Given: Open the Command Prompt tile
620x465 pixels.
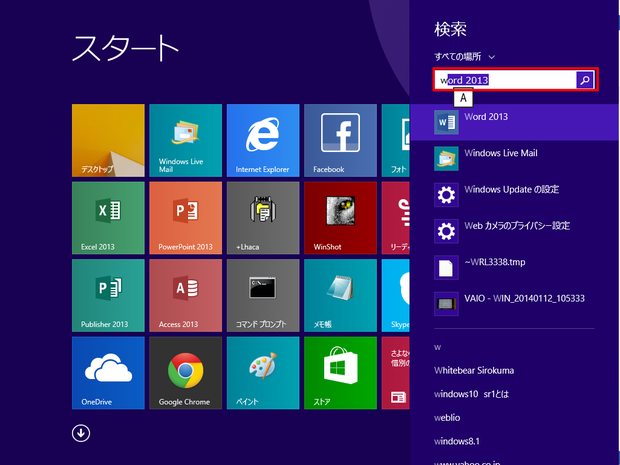Looking at the screenshot, I should pos(263,295).
